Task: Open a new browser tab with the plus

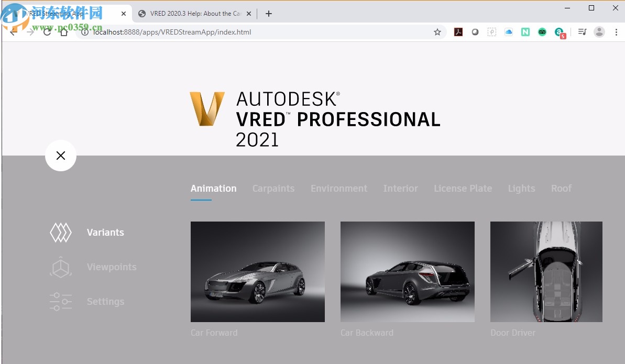Action: point(268,14)
